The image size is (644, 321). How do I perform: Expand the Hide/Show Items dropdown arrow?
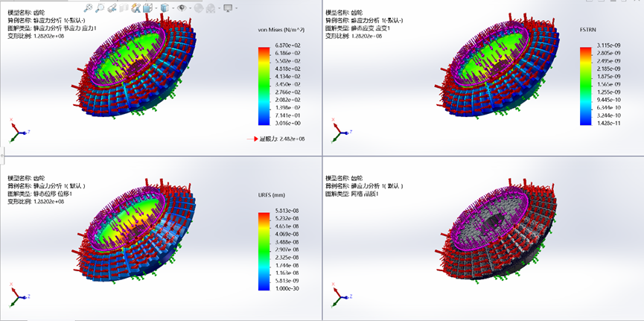click(x=188, y=9)
